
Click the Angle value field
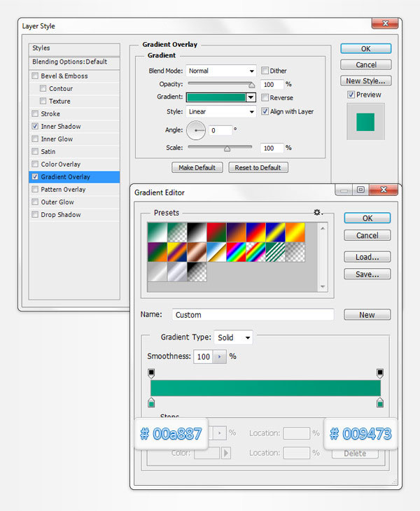click(220, 130)
